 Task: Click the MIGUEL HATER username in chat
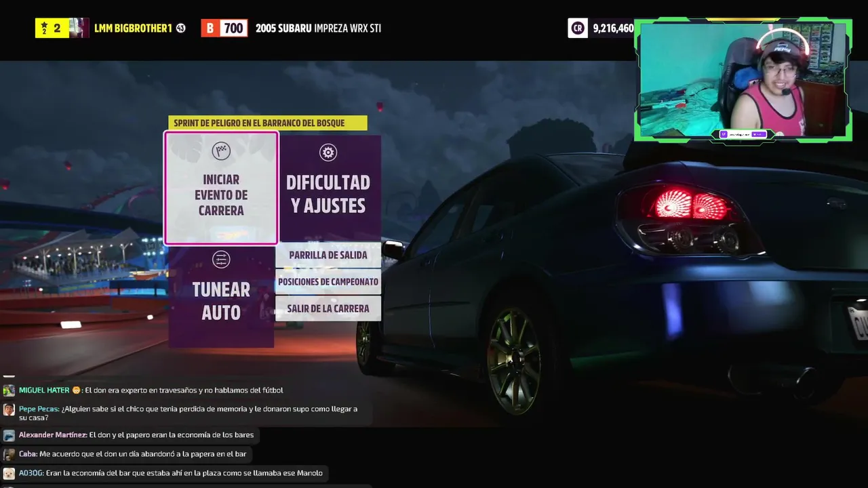tap(44, 390)
